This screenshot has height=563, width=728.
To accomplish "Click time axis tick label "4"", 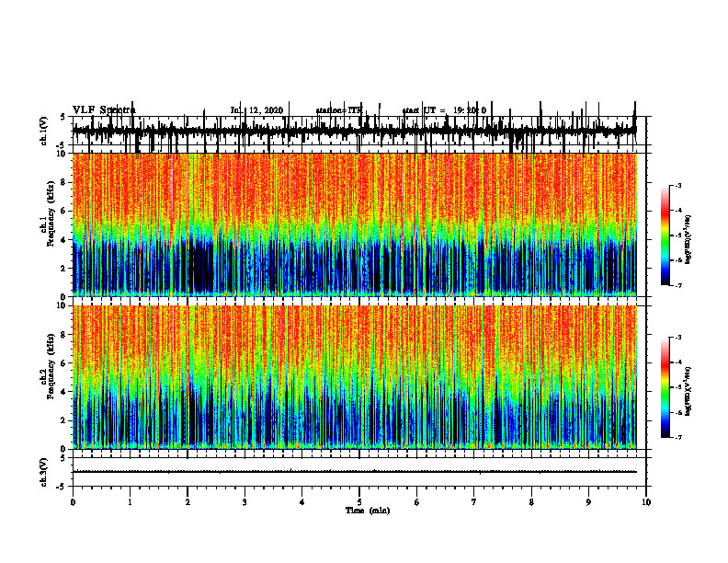I will 302,502.
